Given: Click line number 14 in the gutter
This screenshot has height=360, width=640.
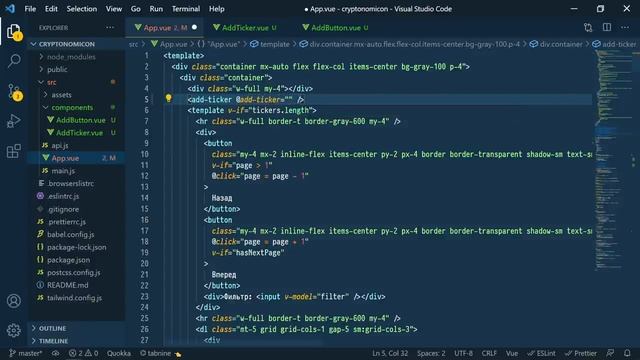Looking at the screenshot, I should (144, 198).
